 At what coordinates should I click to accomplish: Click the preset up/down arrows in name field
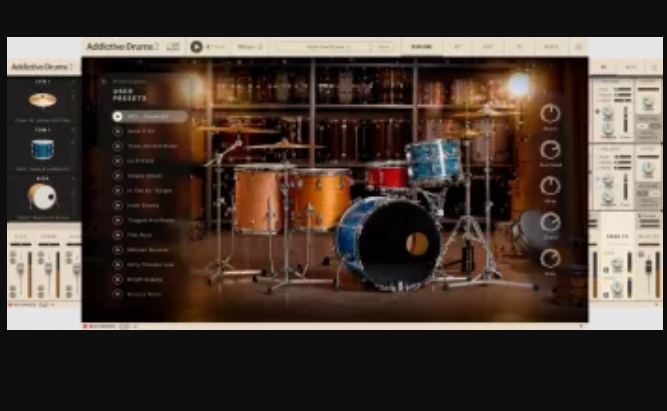[371, 47]
